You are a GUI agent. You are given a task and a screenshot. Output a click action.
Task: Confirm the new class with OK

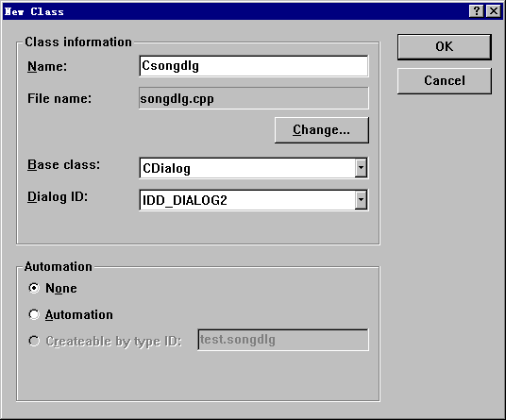point(445,47)
